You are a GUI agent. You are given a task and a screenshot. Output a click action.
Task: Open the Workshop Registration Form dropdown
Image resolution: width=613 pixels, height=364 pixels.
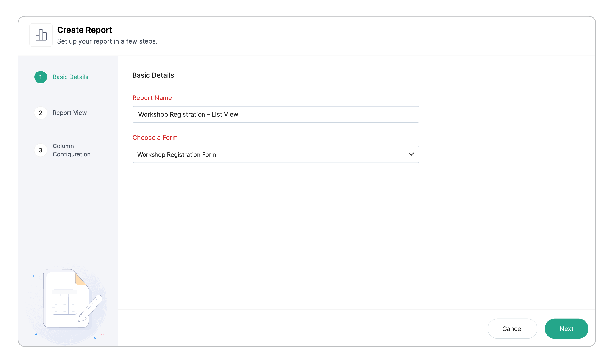click(276, 154)
